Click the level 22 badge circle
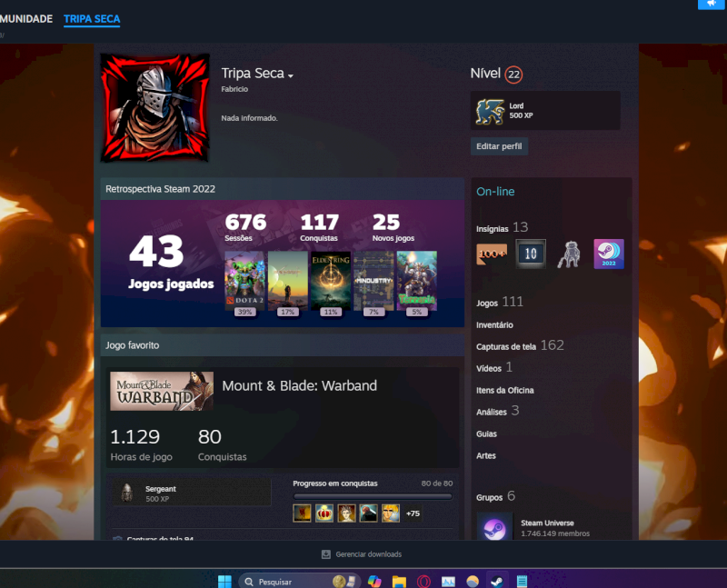727x588 pixels. (513, 75)
